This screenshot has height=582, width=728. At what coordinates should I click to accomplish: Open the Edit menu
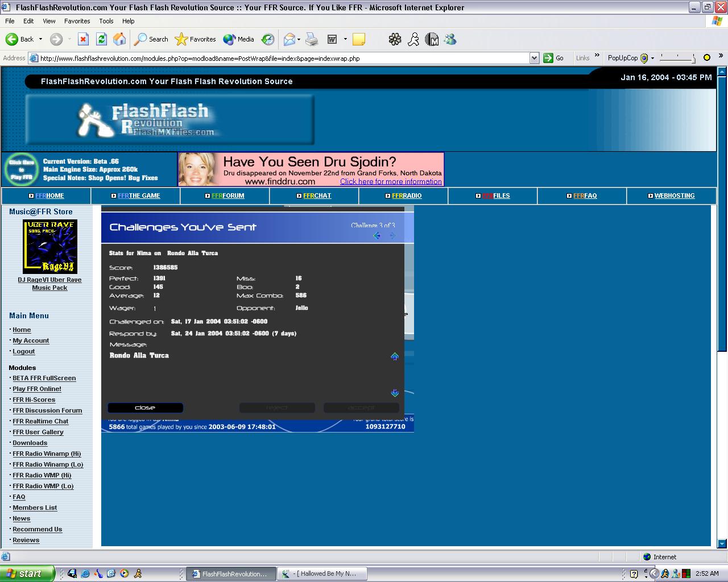coord(28,21)
